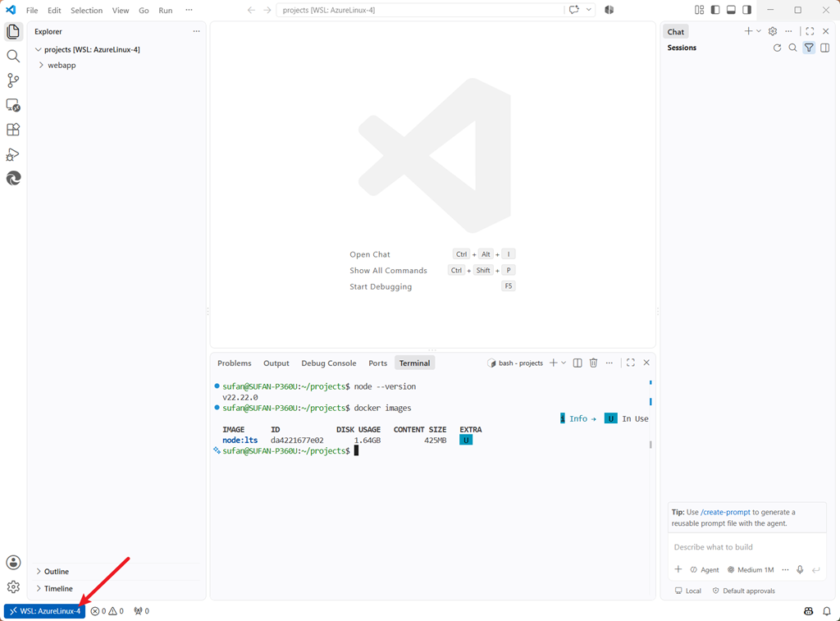Open notifications bell in status bar
The width and height of the screenshot is (840, 621).
coord(827,611)
